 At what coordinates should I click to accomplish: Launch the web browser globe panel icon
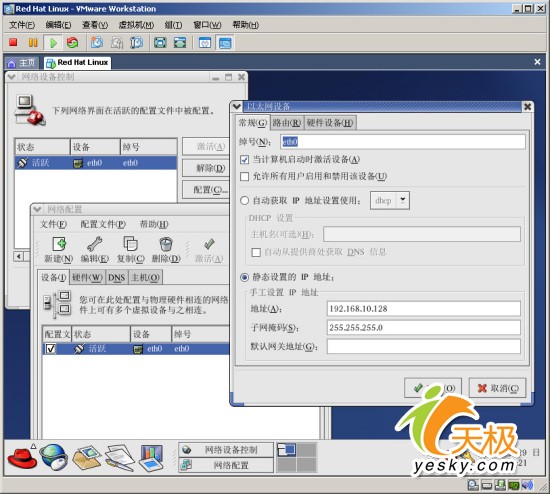click(54, 457)
